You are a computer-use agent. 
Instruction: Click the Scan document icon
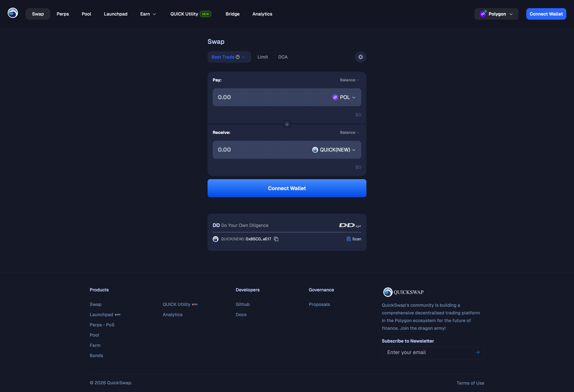[348, 239]
